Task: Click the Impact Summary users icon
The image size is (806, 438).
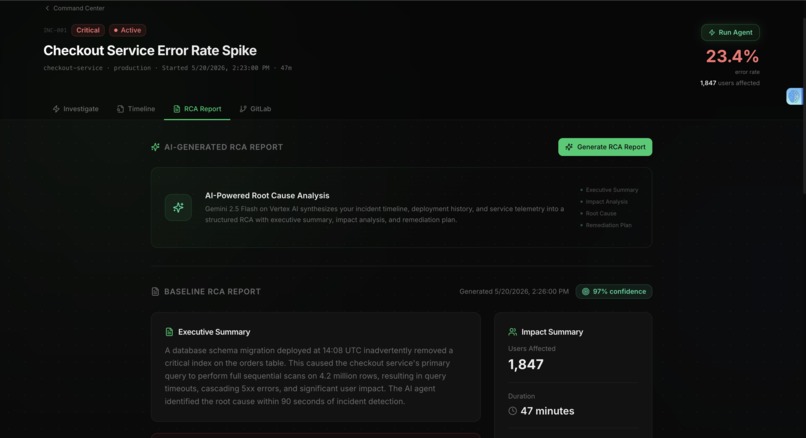Action: (x=512, y=332)
